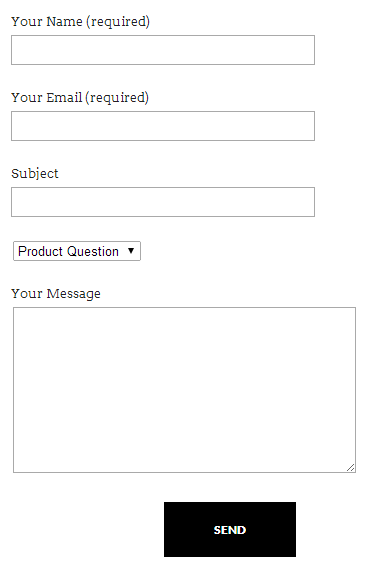The height and width of the screenshot is (568, 366).
Task: Click the word 'Question' inside the select box
Action: coord(93,251)
